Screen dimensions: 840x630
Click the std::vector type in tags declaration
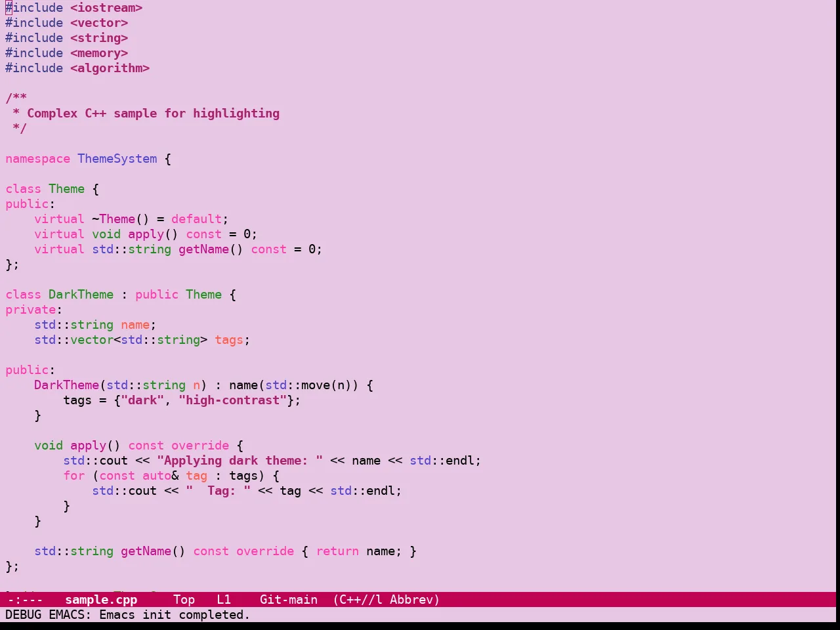tap(74, 340)
